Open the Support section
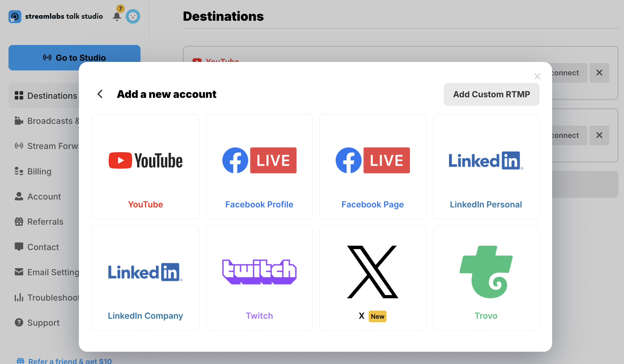 click(x=43, y=323)
